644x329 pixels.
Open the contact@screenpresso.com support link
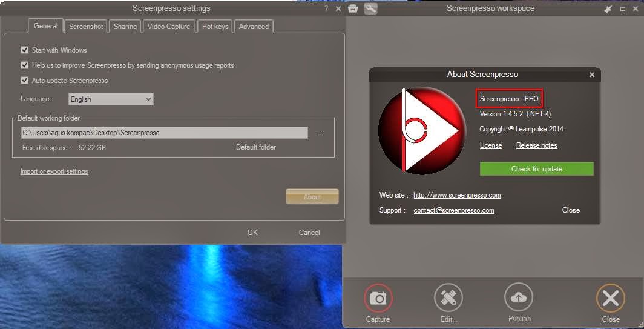coord(454,211)
